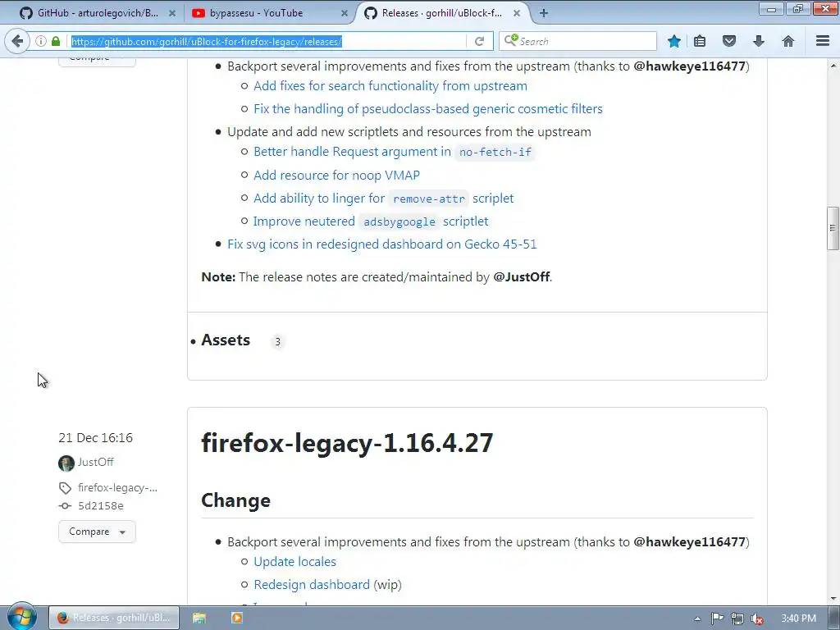Go back with the browser back arrow

(x=17, y=41)
